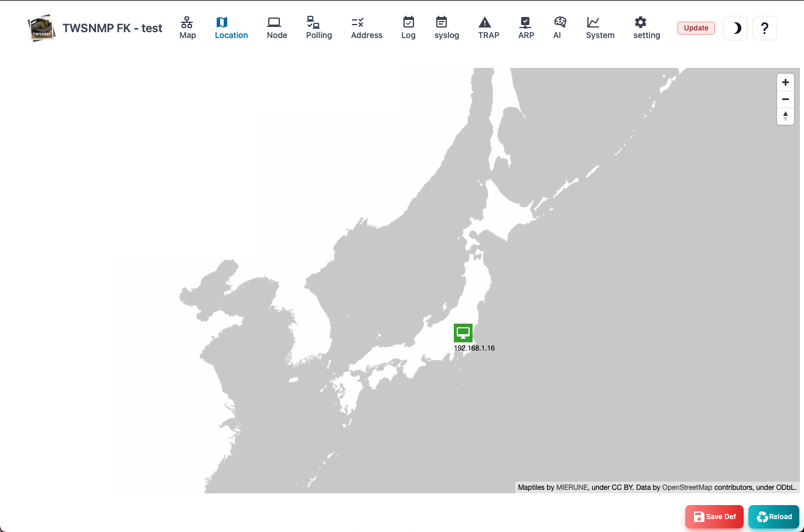Open help with question mark button
The height and width of the screenshot is (532, 804).
coord(765,28)
